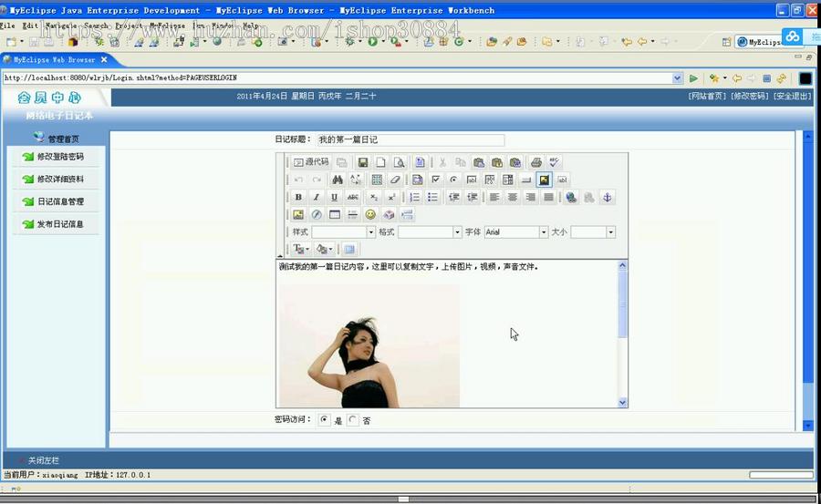Click the editor scrollbar down arrow

click(622, 402)
